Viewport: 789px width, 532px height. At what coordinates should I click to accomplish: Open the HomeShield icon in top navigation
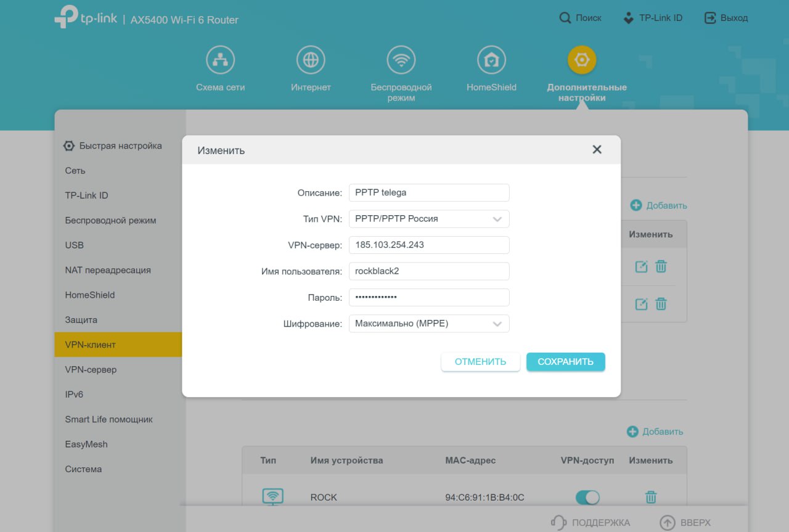(x=491, y=60)
